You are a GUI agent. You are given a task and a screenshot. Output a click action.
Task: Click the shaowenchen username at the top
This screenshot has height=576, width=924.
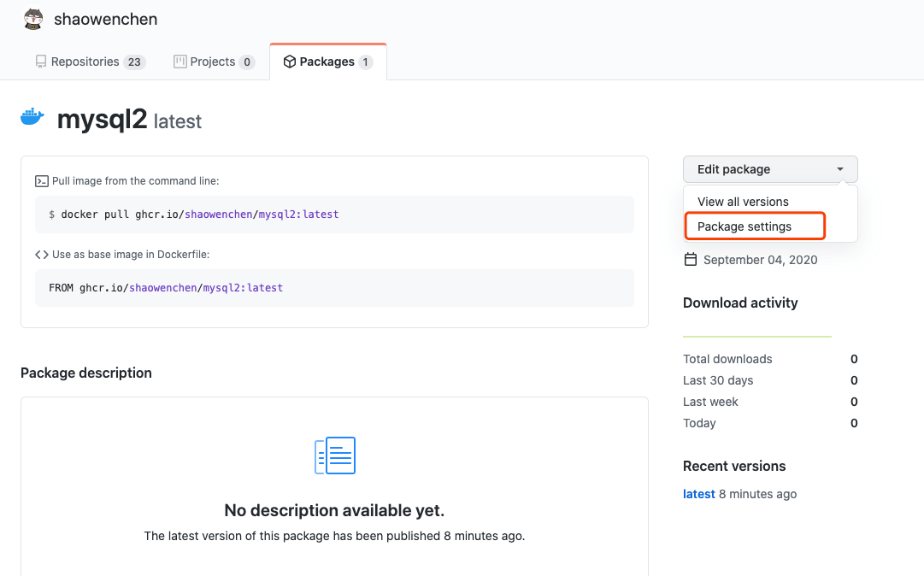click(105, 19)
